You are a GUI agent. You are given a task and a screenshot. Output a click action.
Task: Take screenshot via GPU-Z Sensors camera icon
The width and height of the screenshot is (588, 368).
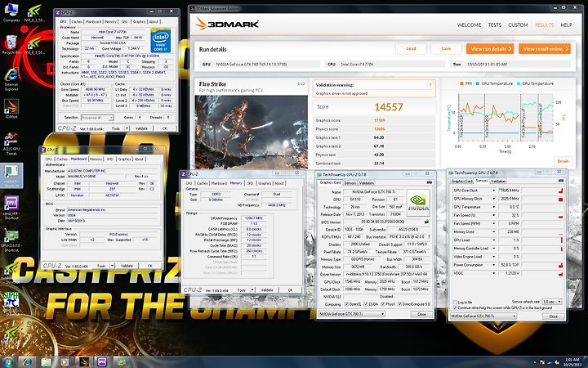(x=560, y=181)
